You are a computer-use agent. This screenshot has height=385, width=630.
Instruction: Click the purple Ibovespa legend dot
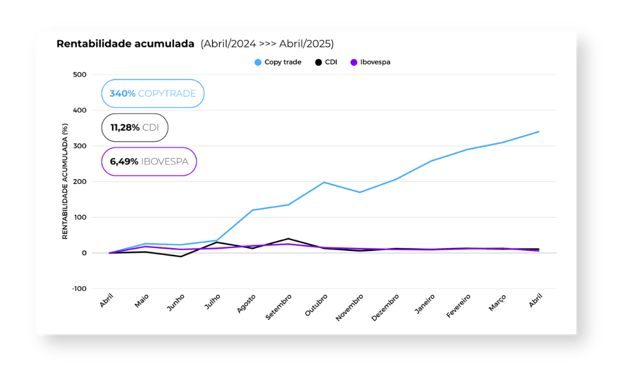354,62
